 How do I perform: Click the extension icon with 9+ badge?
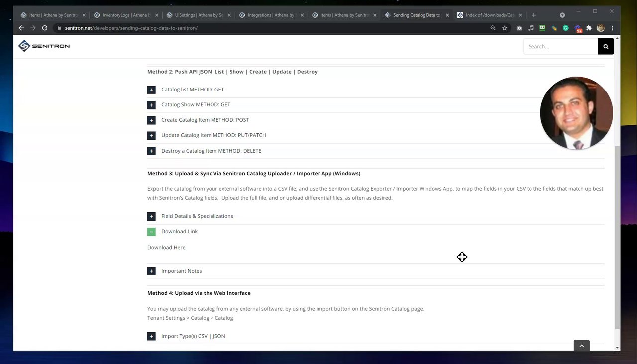coord(578,29)
